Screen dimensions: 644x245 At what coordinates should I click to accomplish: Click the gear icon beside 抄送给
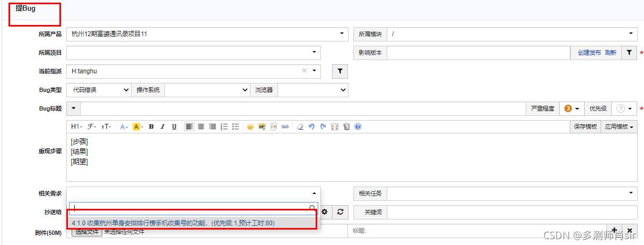pyautogui.click(x=324, y=212)
